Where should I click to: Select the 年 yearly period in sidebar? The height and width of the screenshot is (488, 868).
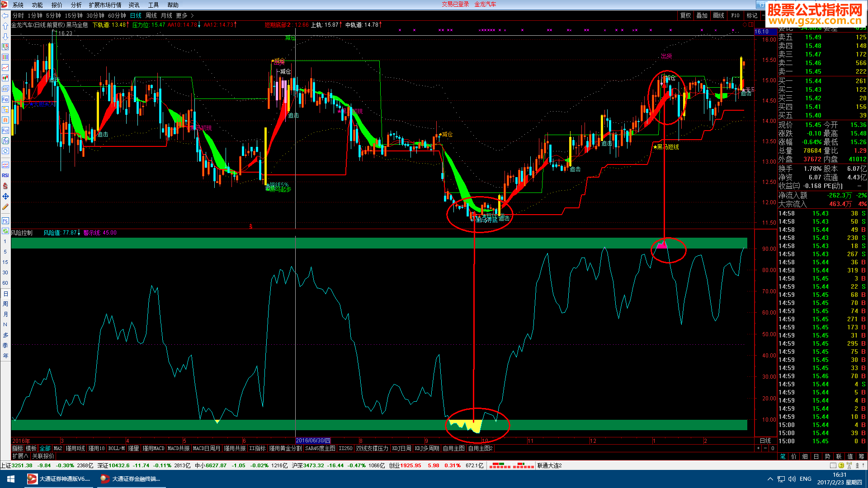tap(5, 356)
